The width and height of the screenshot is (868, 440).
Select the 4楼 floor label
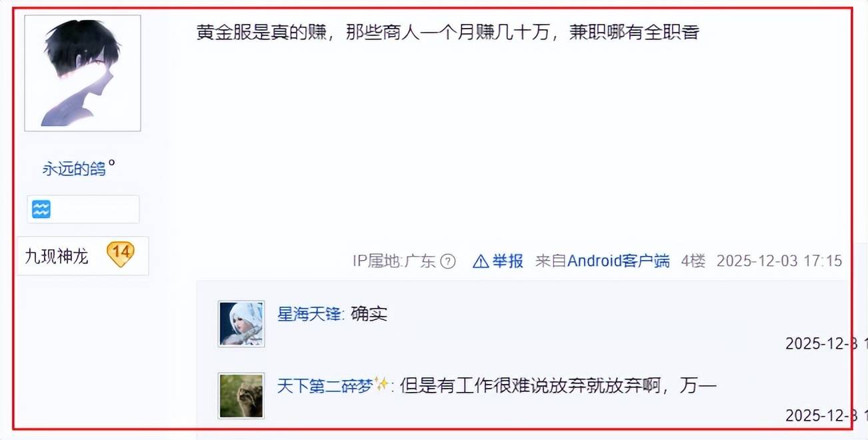(x=693, y=261)
